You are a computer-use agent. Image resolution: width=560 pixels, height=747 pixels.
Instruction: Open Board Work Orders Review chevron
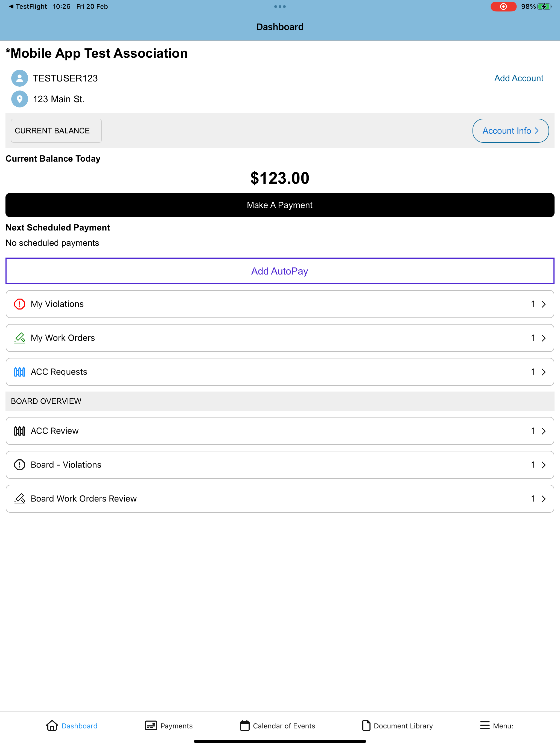click(543, 499)
